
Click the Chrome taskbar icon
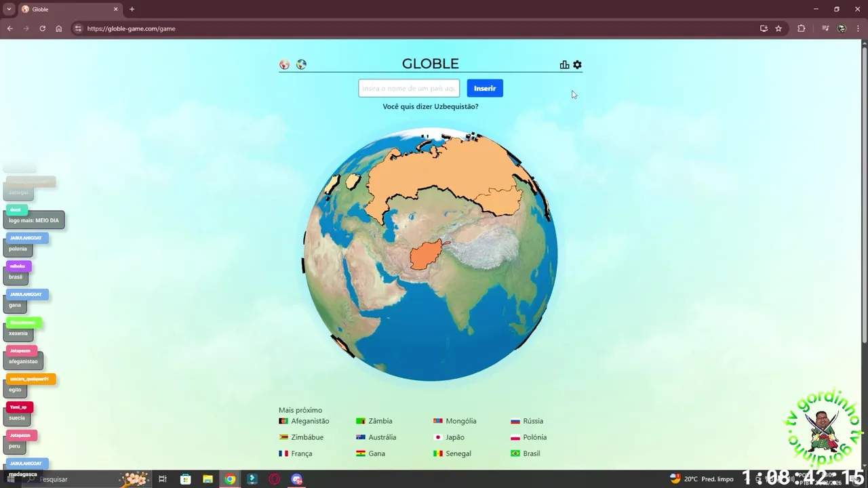(230, 479)
